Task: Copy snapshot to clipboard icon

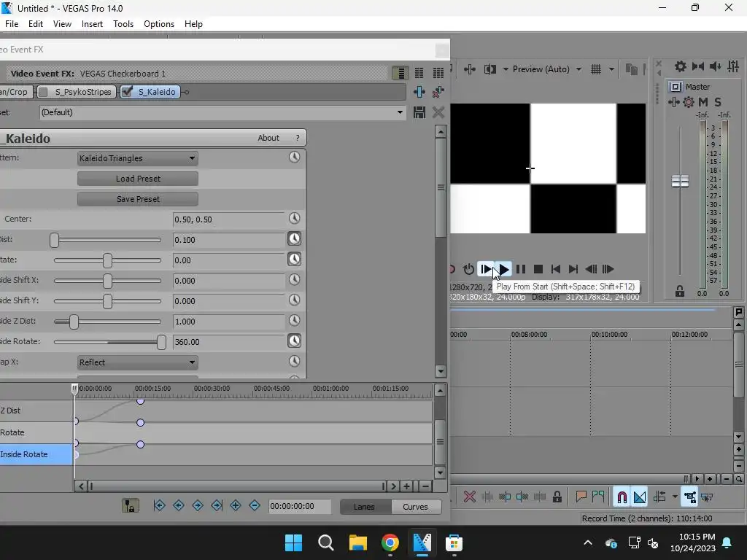Action: (x=631, y=69)
